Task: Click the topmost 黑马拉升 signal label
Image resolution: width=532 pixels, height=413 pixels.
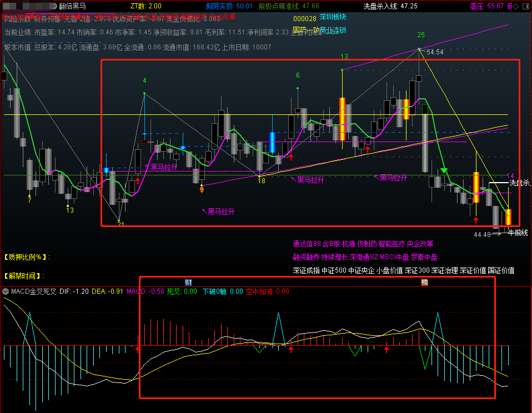Action: tap(162, 167)
